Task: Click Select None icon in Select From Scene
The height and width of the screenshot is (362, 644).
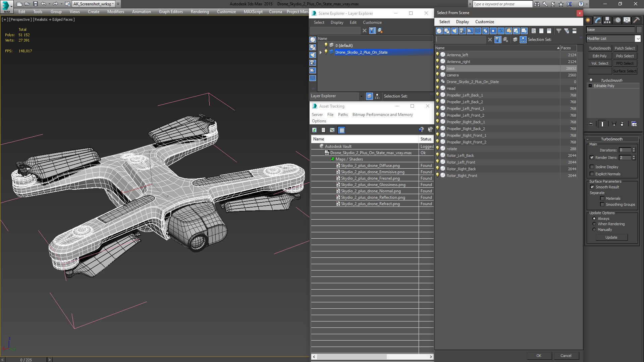Action: pos(541,31)
